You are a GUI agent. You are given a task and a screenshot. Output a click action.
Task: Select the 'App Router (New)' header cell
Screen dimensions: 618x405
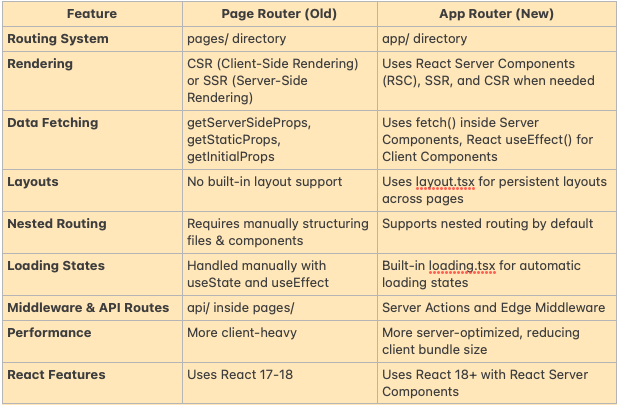coord(497,14)
